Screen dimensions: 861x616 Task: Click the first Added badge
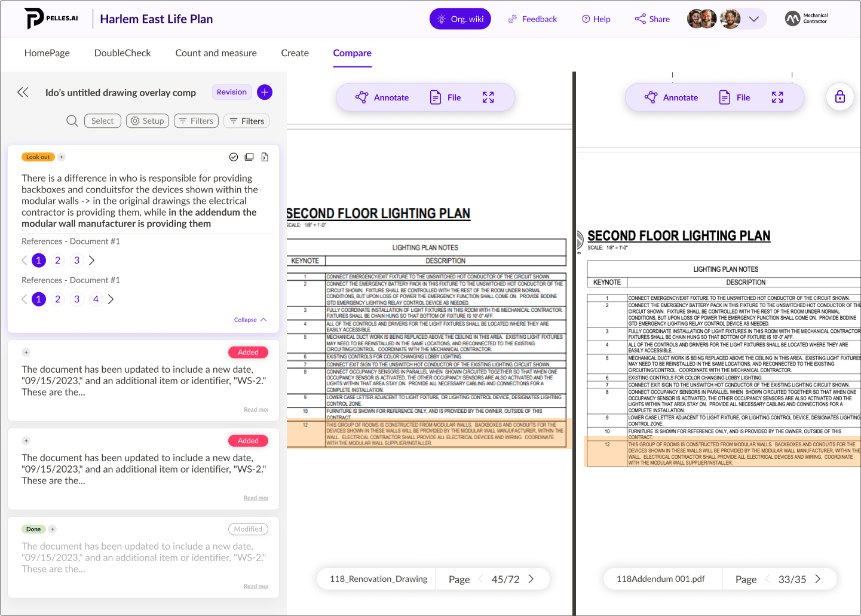248,353
